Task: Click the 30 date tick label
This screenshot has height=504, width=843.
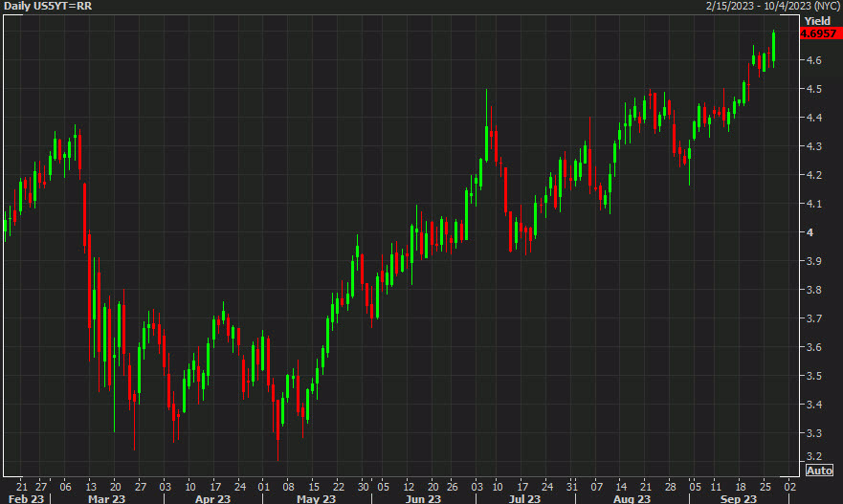Action: click(x=364, y=487)
